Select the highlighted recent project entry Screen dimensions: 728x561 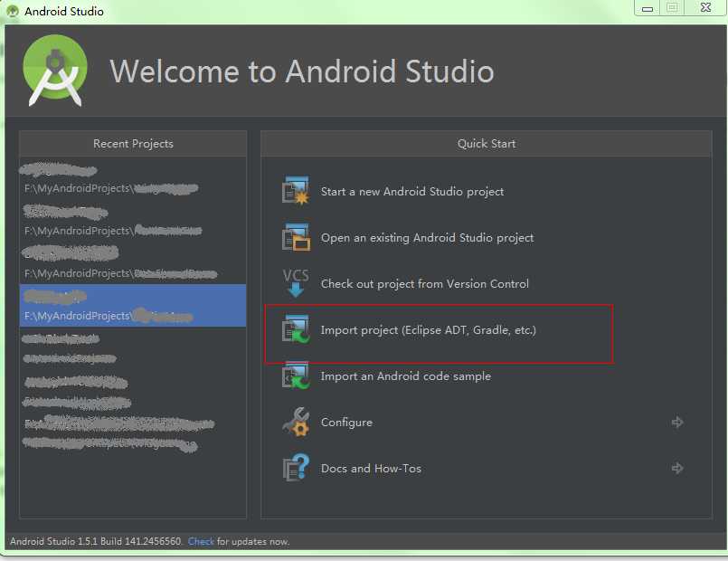133,305
